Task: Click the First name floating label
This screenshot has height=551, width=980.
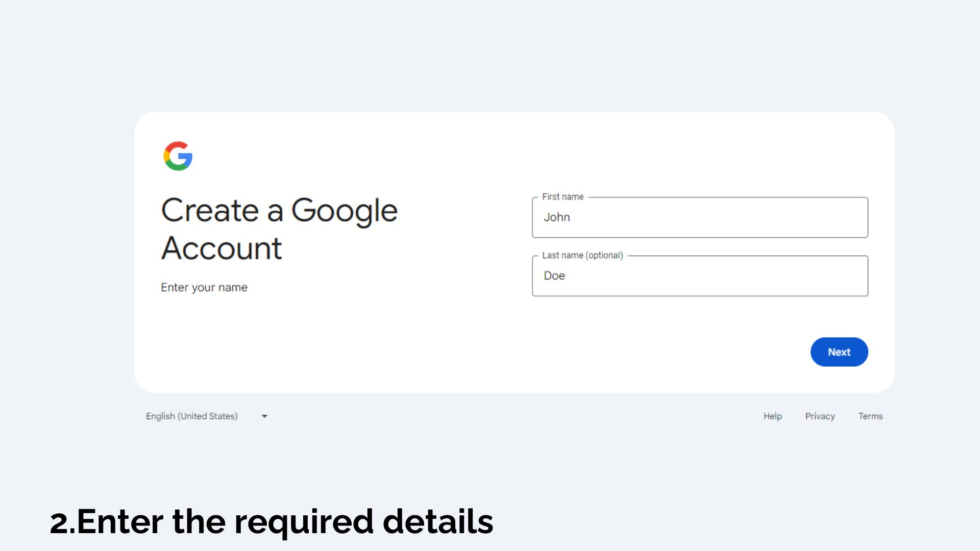Action: [562, 197]
